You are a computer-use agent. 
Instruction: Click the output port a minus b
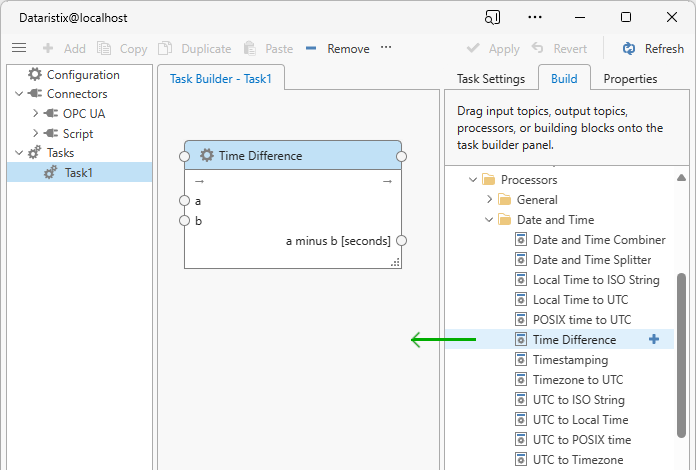tap(401, 240)
